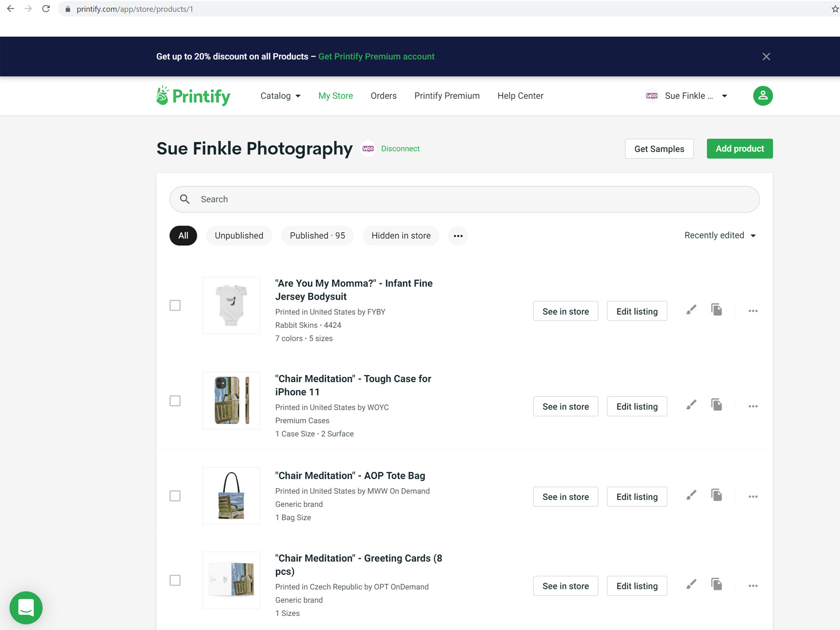Expand the Catalog dropdown
The image size is (840, 630).
280,96
